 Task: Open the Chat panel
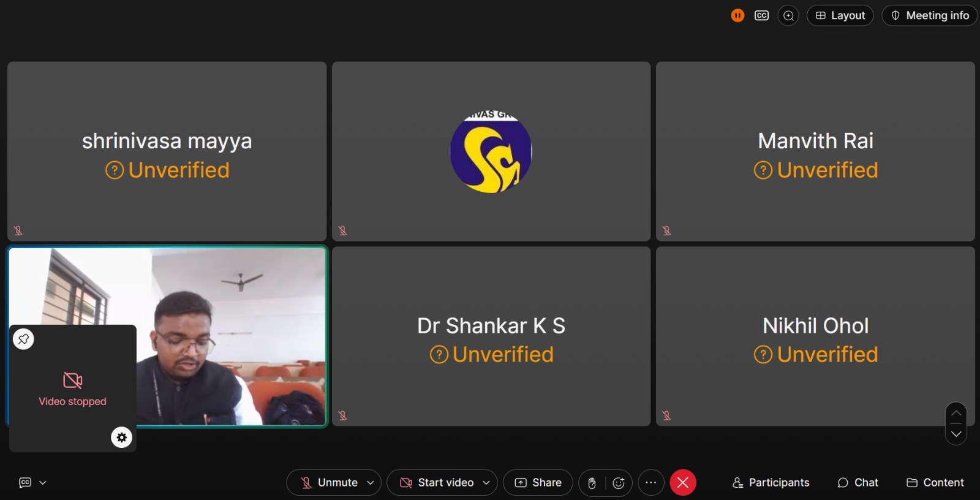pyautogui.click(x=858, y=483)
